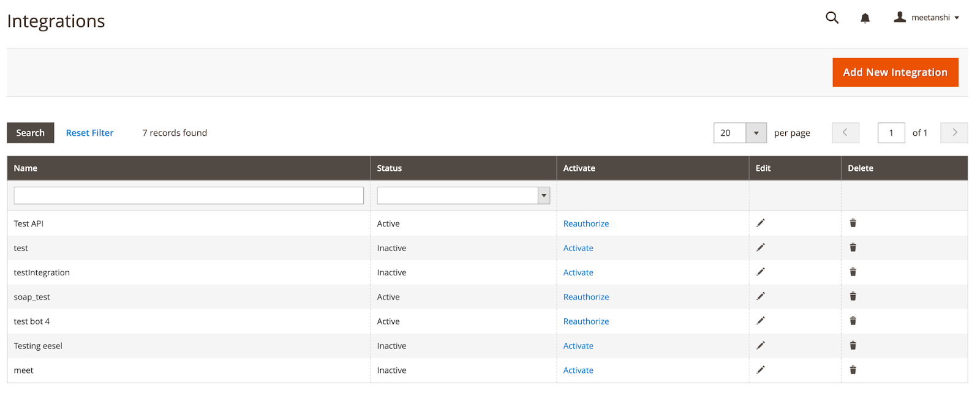Open the search magnifier icon
Screen dimensions: 980x401
(832, 18)
